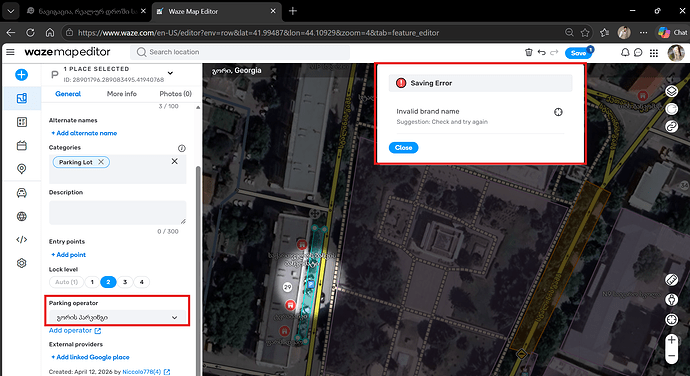Image resolution: width=690 pixels, height=376 pixels.
Task: Select lock level 2
Action: coord(108,282)
